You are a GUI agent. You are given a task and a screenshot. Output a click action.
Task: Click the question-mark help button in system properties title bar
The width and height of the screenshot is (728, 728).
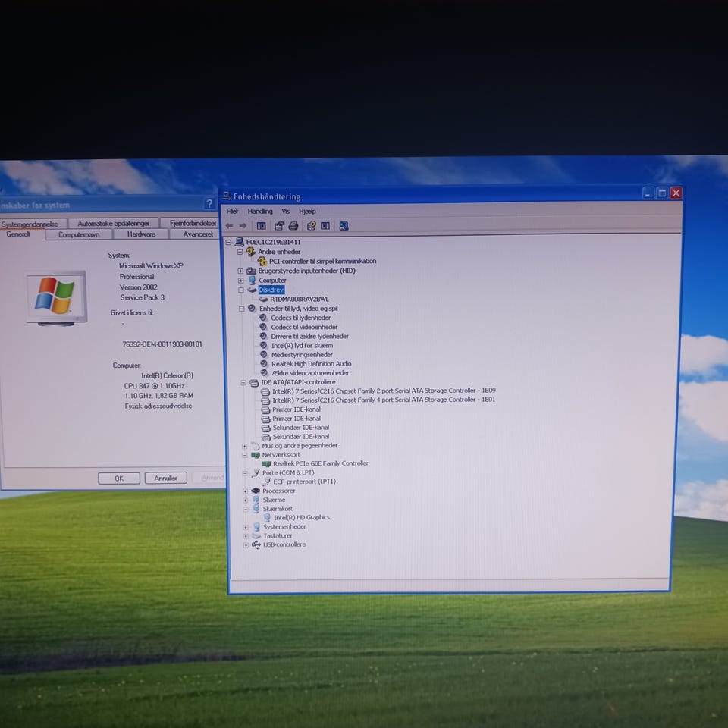click(x=209, y=203)
